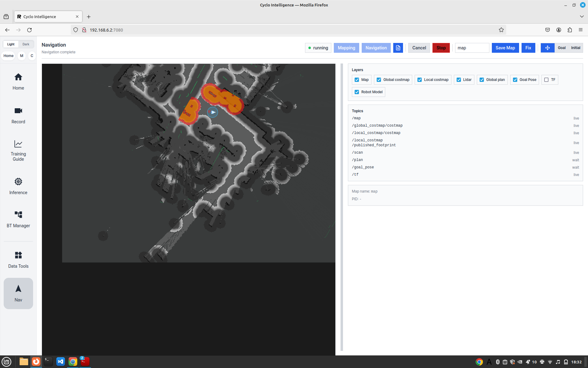Select the Initial pose mode
Viewport: 588px width, 368px height.
[575, 48]
